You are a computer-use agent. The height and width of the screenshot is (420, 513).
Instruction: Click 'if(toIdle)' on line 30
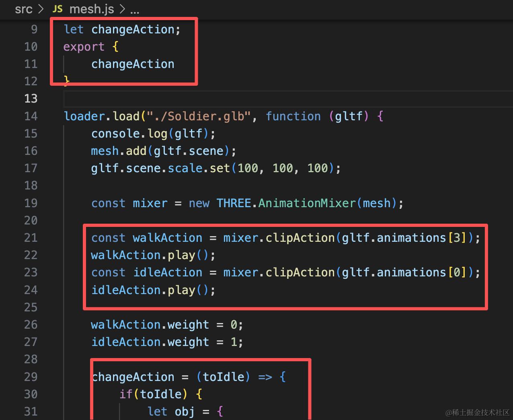click(153, 394)
